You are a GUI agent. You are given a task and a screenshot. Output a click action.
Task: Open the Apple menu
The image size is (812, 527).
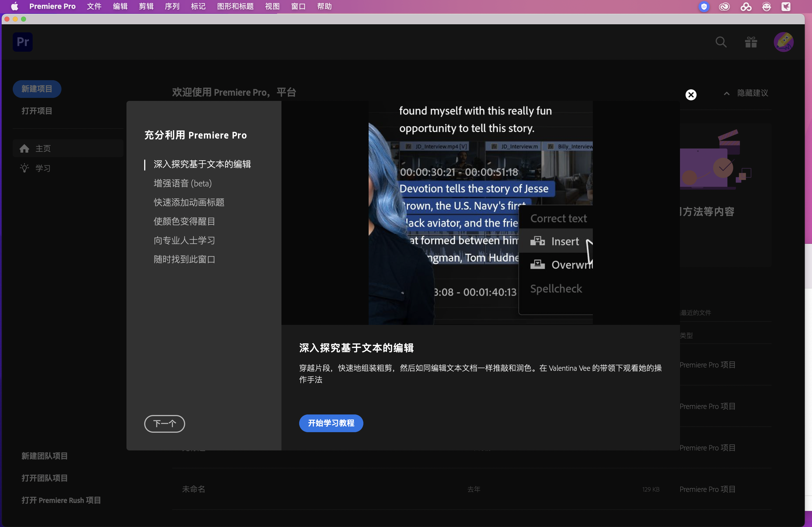14,6
